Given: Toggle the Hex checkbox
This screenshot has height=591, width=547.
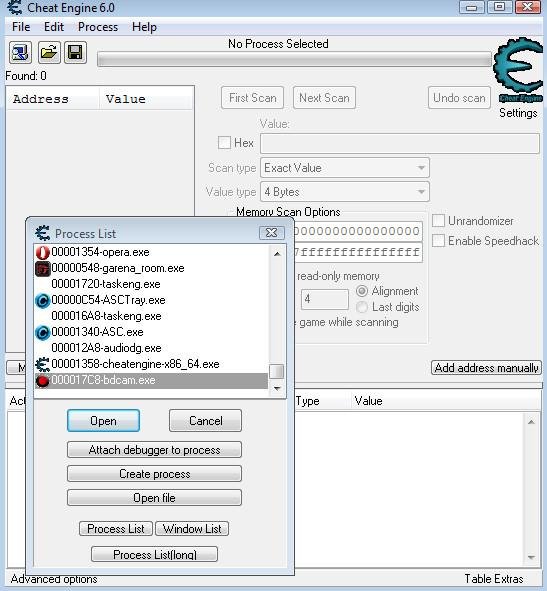Looking at the screenshot, I should 224,143.
